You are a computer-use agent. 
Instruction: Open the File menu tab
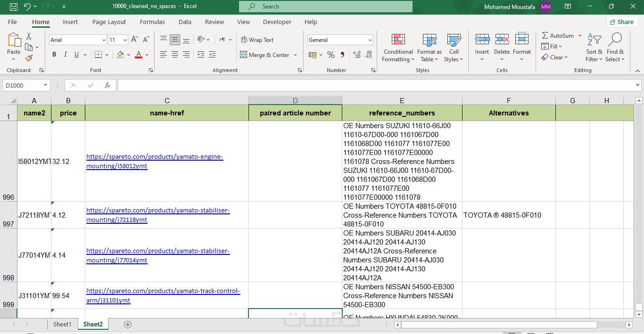(13, 22)
